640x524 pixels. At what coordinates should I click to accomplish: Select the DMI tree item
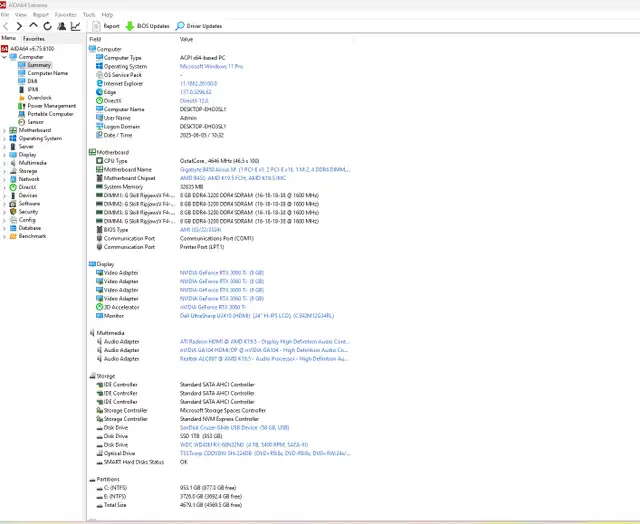pos(33,81)
